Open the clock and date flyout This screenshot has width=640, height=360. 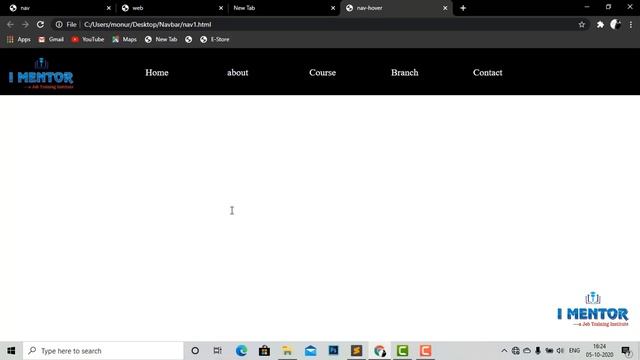600,351
